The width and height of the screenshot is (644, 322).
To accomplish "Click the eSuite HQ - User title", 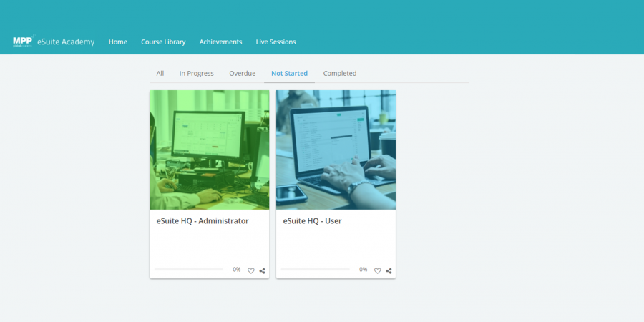I will point(313,221).
